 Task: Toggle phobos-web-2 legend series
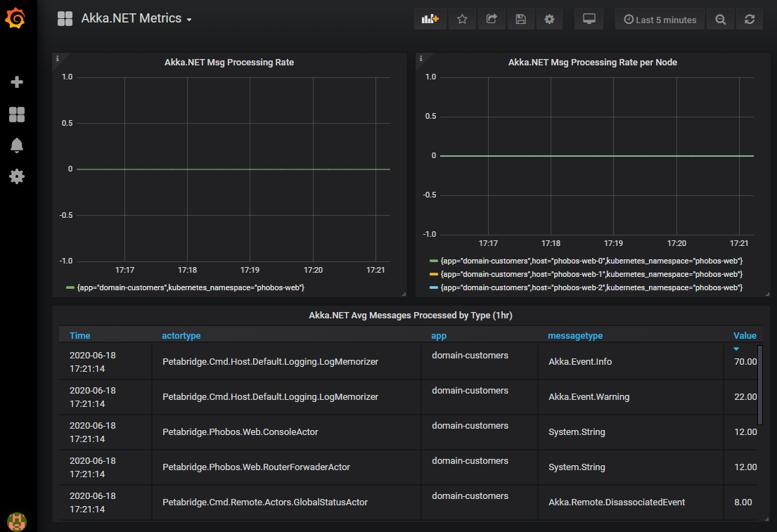tap(591, 288)
